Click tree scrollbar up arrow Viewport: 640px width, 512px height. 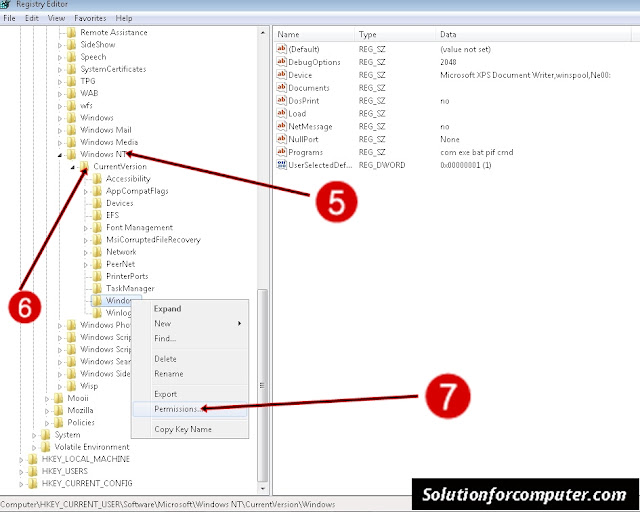tap(262, 32)
